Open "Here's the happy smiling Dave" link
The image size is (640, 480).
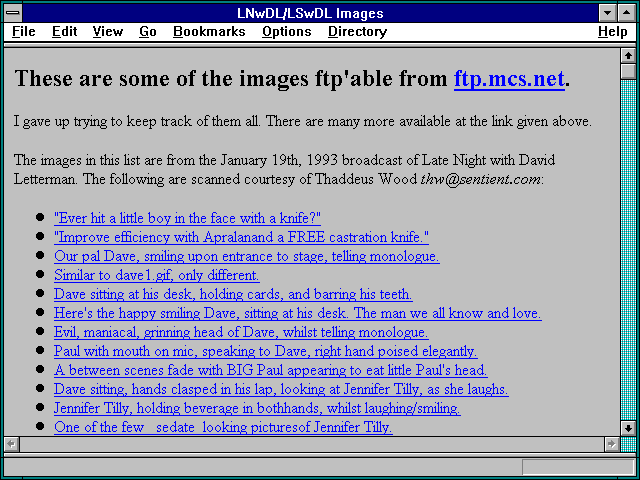click(298, 313)
